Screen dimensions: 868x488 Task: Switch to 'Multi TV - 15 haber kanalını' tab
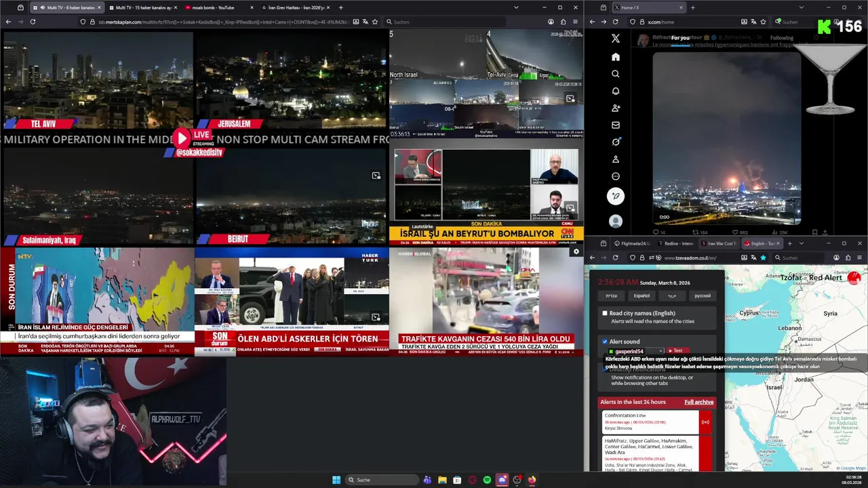click(143, 7)
